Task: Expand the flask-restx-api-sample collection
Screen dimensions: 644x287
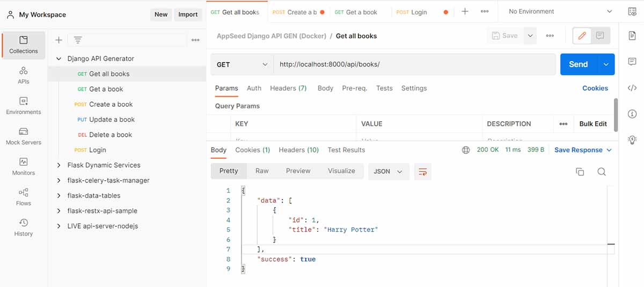Action: coord(59,211)
